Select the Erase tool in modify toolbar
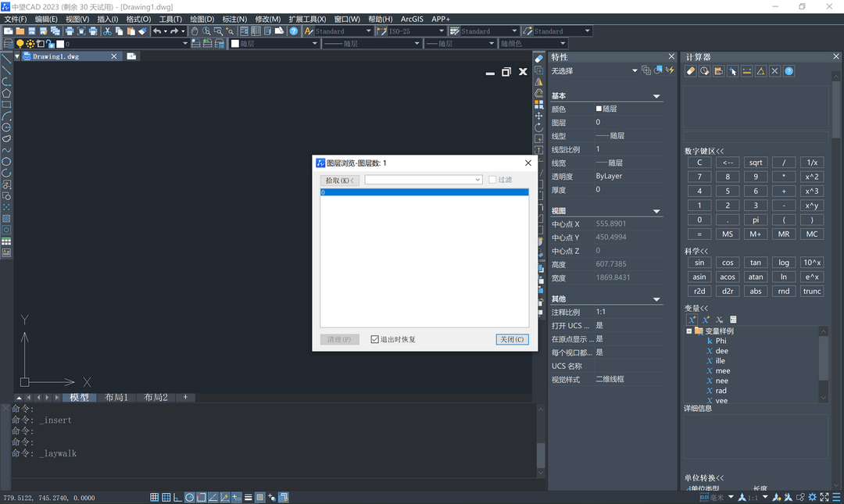Viewport: 844px width, 504px height. click(x=538, y=59)
